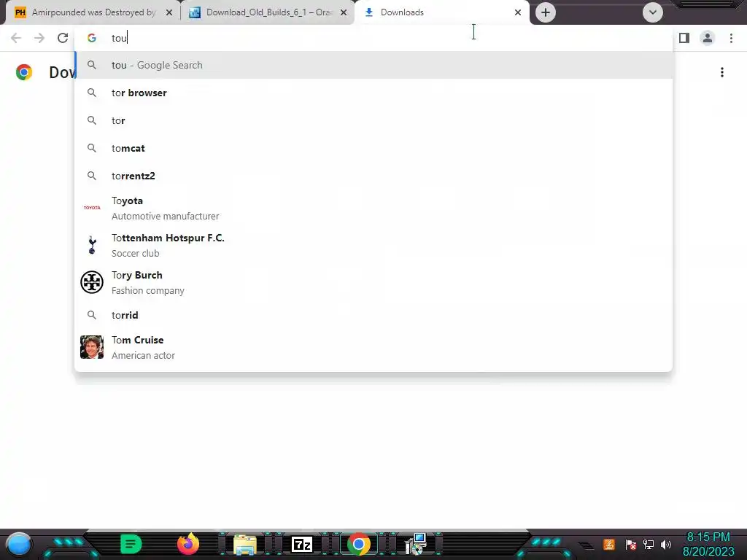Choose the 'tor' search suggestion

[x=374, y=120]
